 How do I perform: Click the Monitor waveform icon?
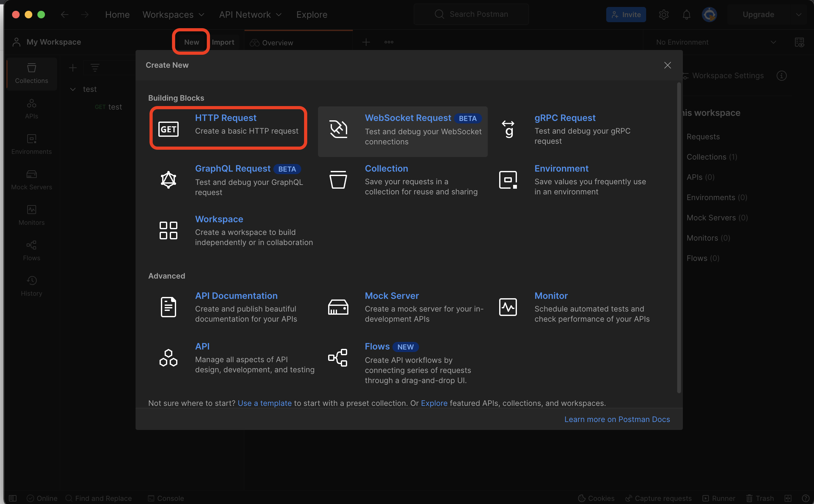pyautogui.click(x=508, y=307)
